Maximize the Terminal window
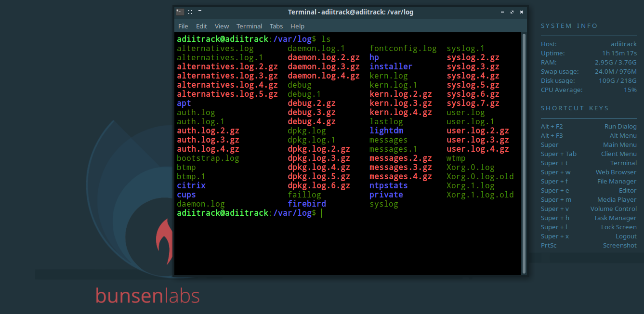This screenshot has height=314, width=644. tap(512, 12)
